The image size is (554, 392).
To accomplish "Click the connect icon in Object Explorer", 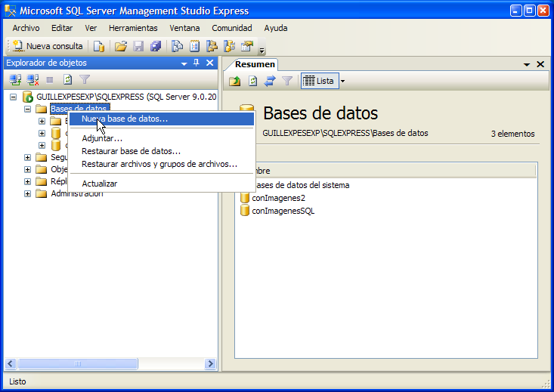I will pos(15,80).
